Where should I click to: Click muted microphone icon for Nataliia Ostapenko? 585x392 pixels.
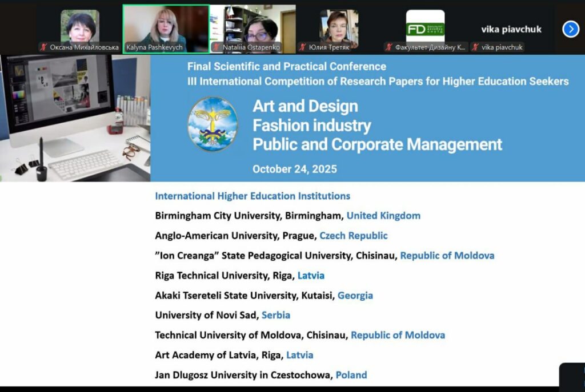point(217,47)
